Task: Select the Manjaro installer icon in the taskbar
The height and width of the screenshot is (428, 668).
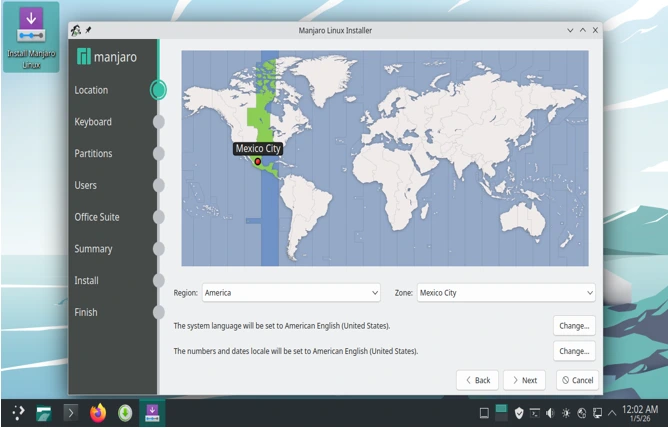Action: tap(151, 413)
